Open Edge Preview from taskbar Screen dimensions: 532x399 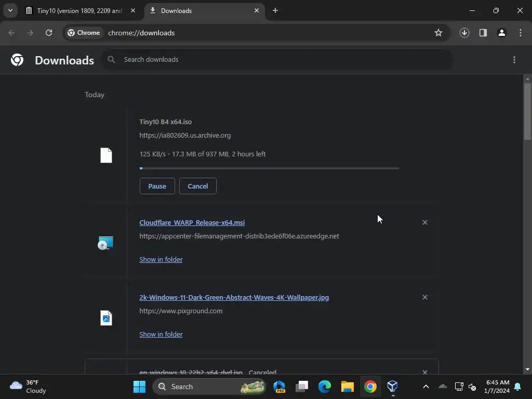click(x=279, y=387)
